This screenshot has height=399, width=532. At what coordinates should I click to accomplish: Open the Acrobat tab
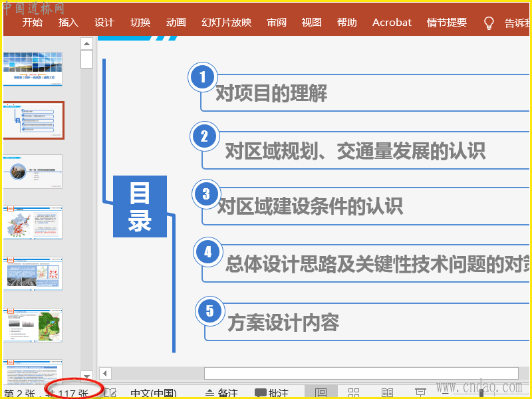click(392, 23)
